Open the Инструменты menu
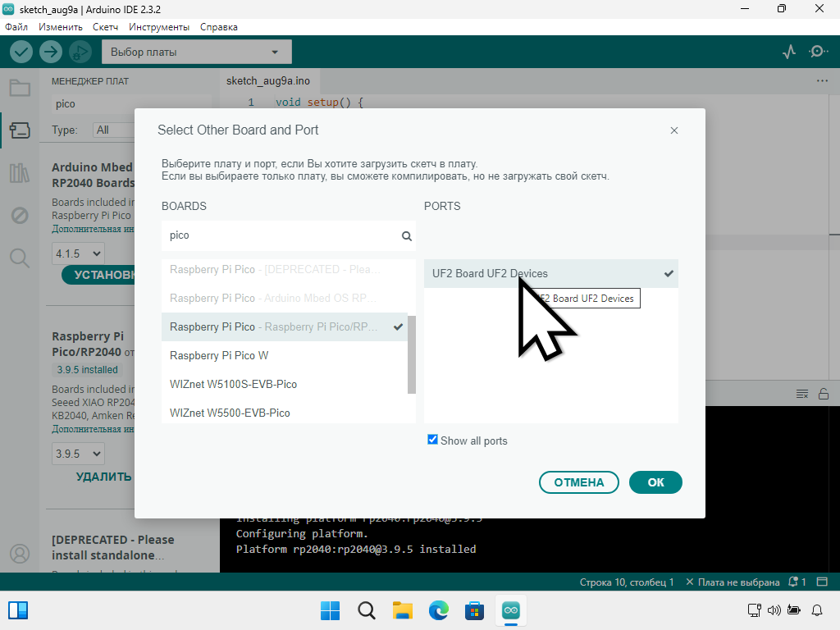 click(x=159, y=27)
